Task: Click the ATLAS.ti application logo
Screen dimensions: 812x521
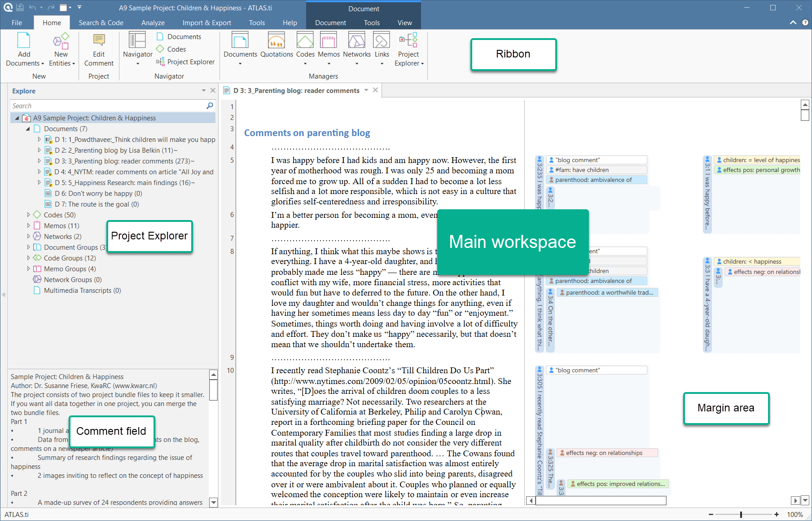Action: [8, 8]
